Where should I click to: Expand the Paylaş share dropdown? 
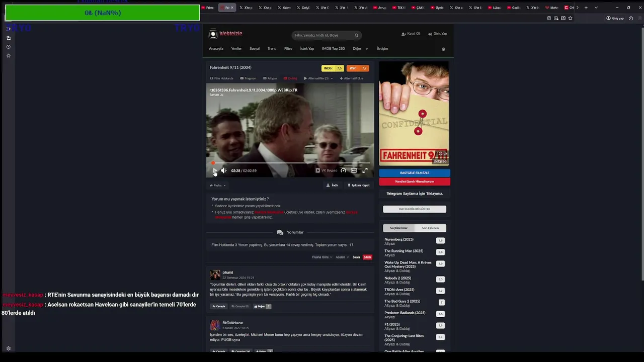pyautogui.click(x=218, y=186)
